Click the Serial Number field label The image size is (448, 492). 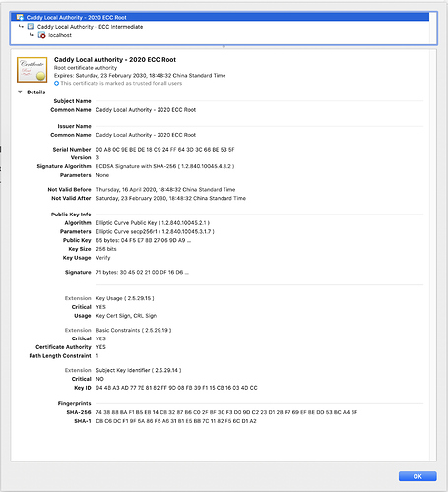click(72, 150)
